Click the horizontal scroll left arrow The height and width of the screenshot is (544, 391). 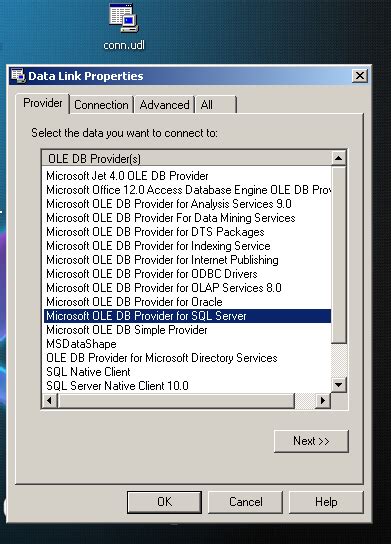(x=50, y=401)
